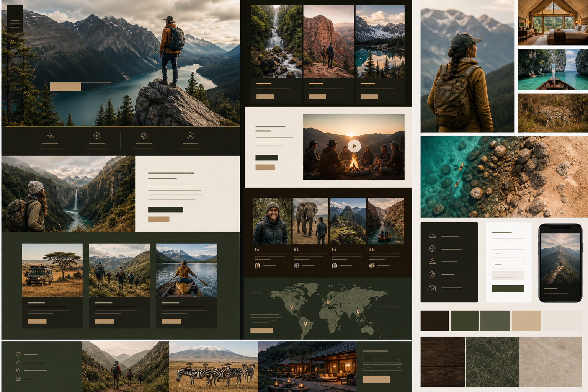
Task: Select the dark wood texture swatch
Action: (x=443, y=362)
